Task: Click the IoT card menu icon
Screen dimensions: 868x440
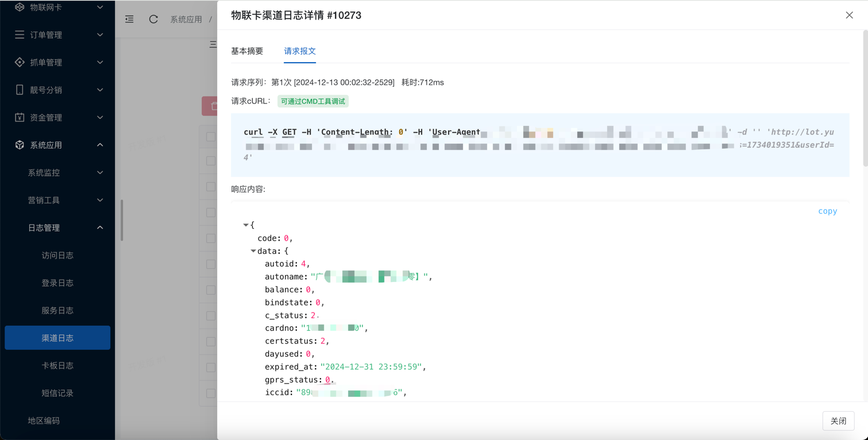Action: click(x=20, y=7)
